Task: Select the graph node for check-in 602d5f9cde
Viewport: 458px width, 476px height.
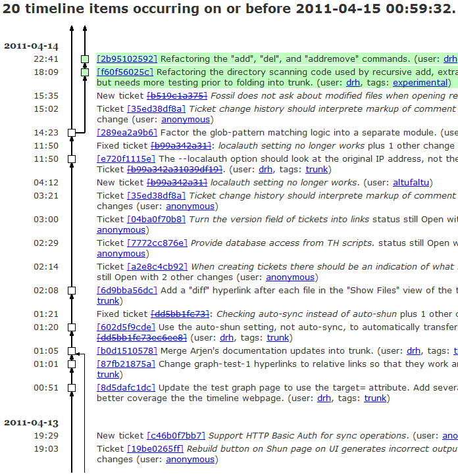Action: [x=72, y=327]
